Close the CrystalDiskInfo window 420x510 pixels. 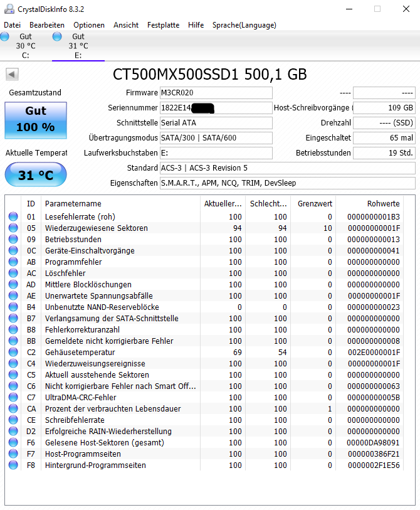[406, 9]
